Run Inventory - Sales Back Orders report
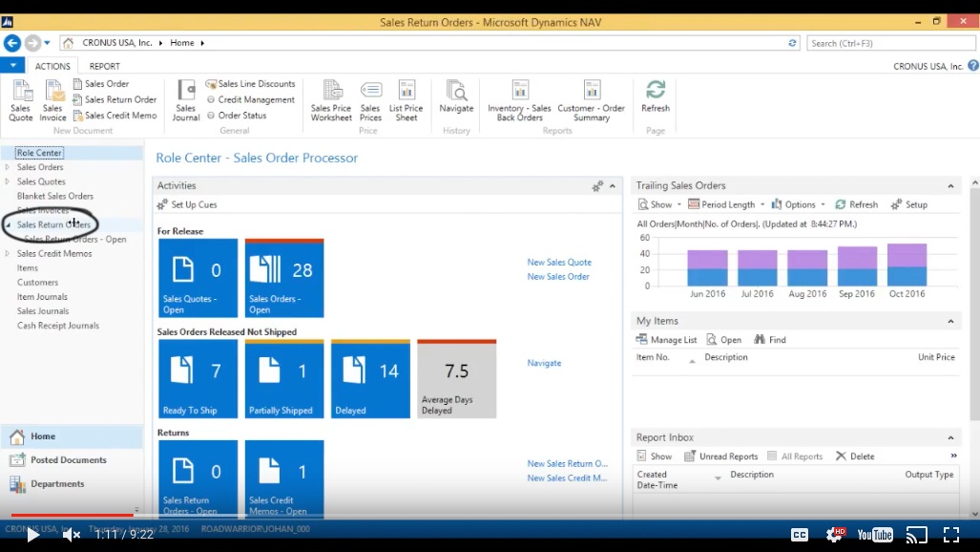980x552 pixels. [x=519, y=100]
